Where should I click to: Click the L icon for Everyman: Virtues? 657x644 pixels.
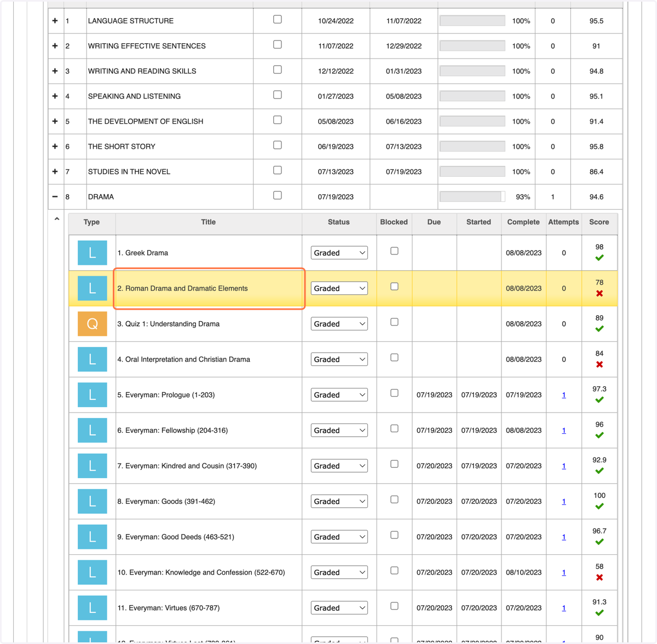[92, 608]
